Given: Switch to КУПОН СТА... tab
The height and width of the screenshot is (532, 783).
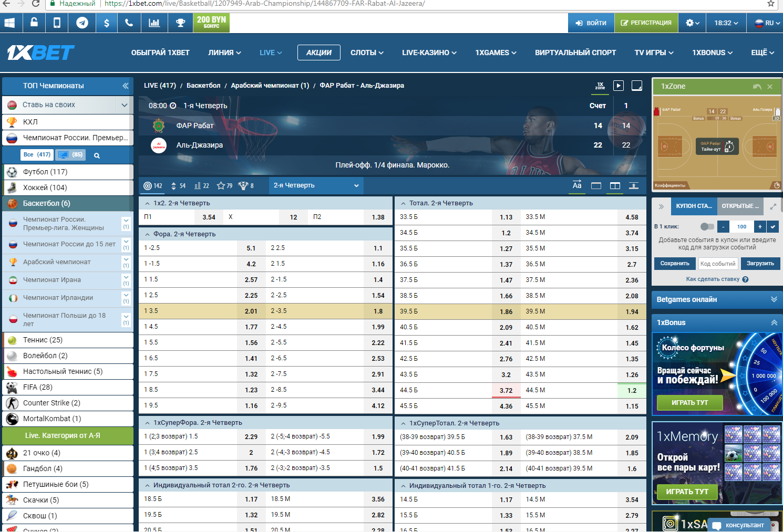Looking at the screenshot, I should coord(694,206).
